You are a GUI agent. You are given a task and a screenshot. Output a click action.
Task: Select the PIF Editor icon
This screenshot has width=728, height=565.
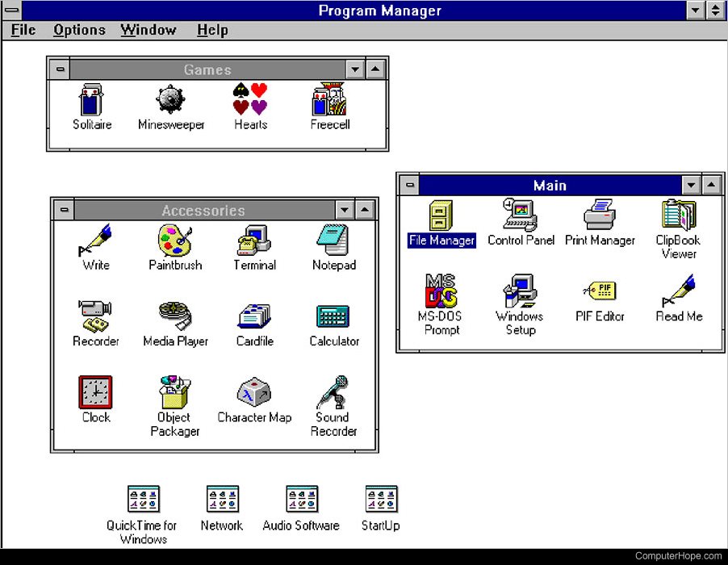pos(600,291)
